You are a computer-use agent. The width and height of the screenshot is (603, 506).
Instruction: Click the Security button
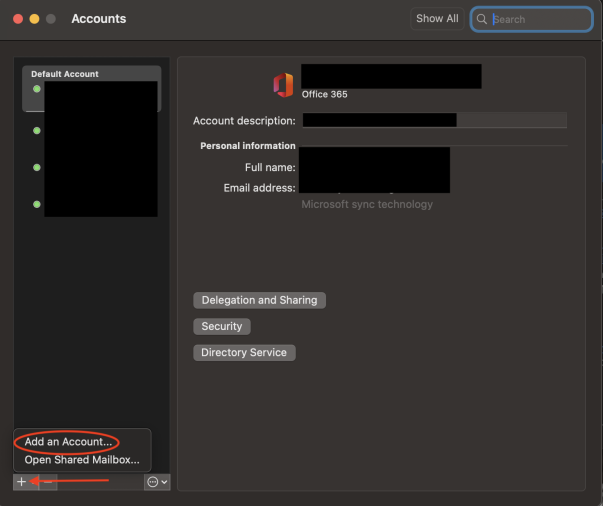pos(222,326)
